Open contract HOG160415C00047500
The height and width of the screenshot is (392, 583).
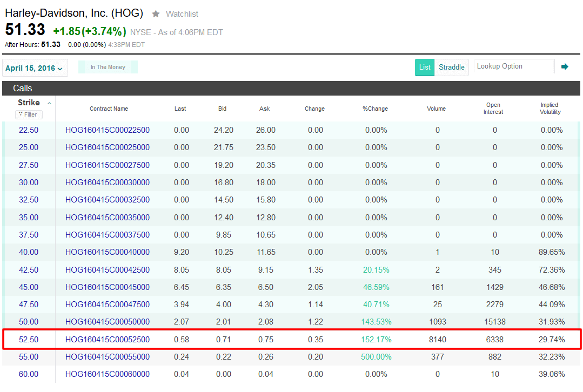pos(108,305)
